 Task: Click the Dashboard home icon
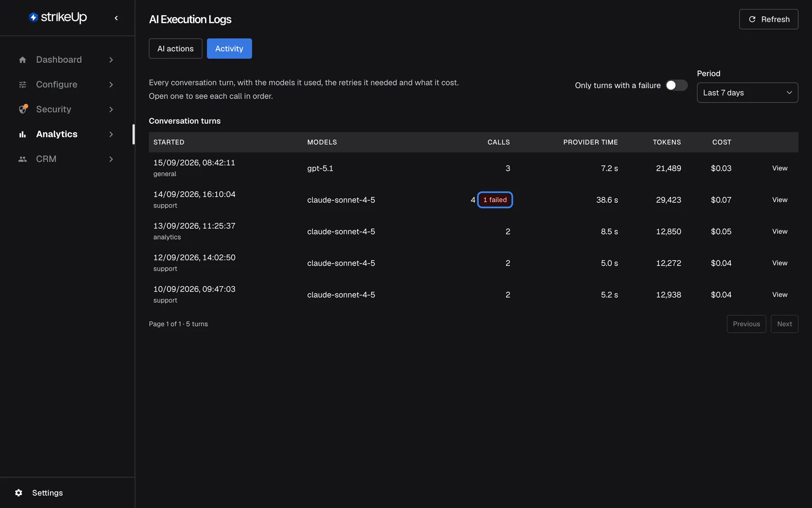click(x=23, y=60)
